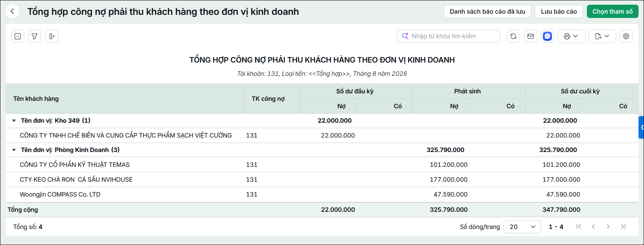Open the blue chat assistant icon
The image size is (644, 245).
click(x=547, y=36)
